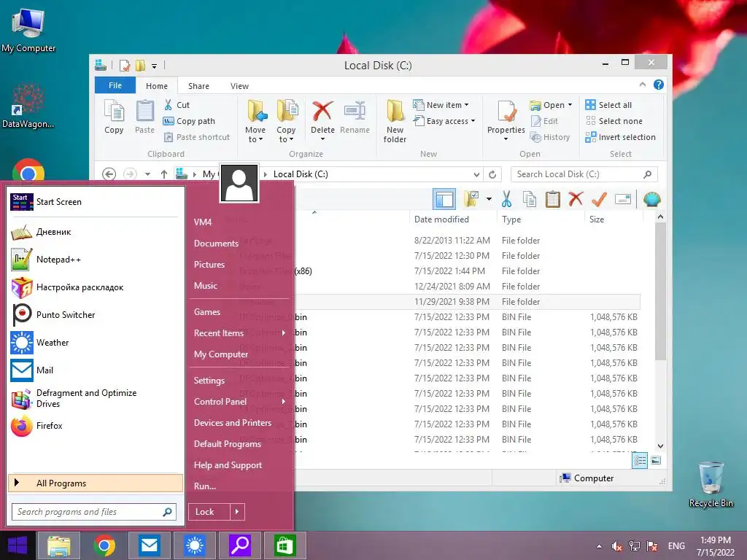Expand the Lock button arrow options
747x560 pixels.
(237, 512)
